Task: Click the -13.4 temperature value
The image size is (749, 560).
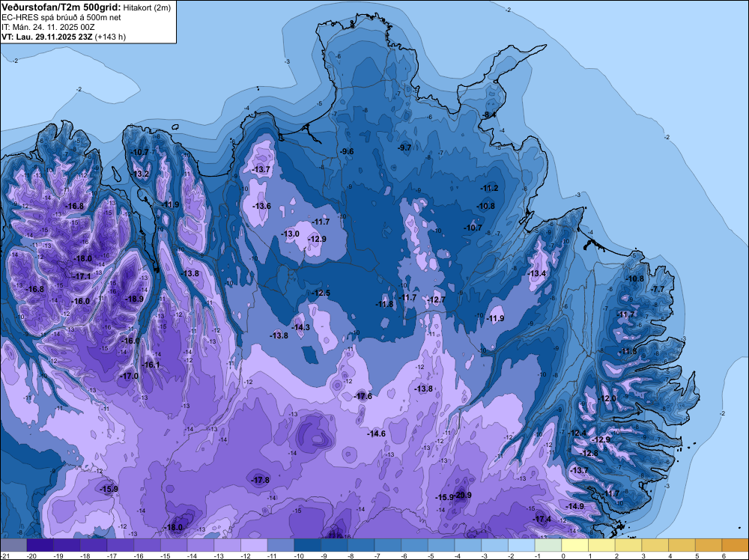Action: coord(537,273)
